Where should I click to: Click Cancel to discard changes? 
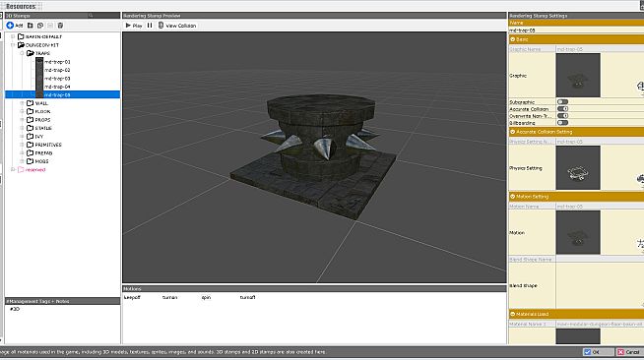(x=629, y=352)
